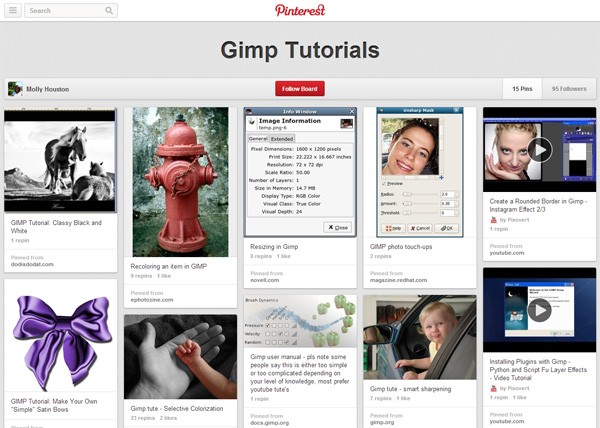The height and width of the screenshot is (428, 600).
Task: Open the hamburger menu button
Action: (13, 10)
